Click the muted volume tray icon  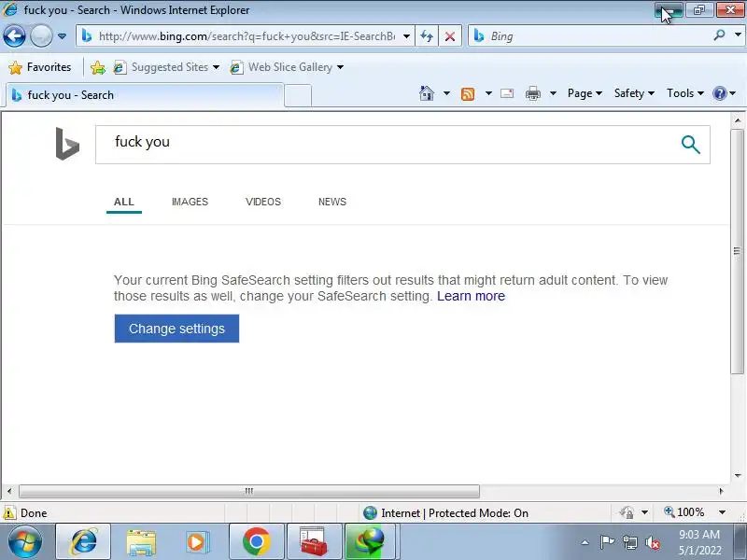(x=652, y=542)
